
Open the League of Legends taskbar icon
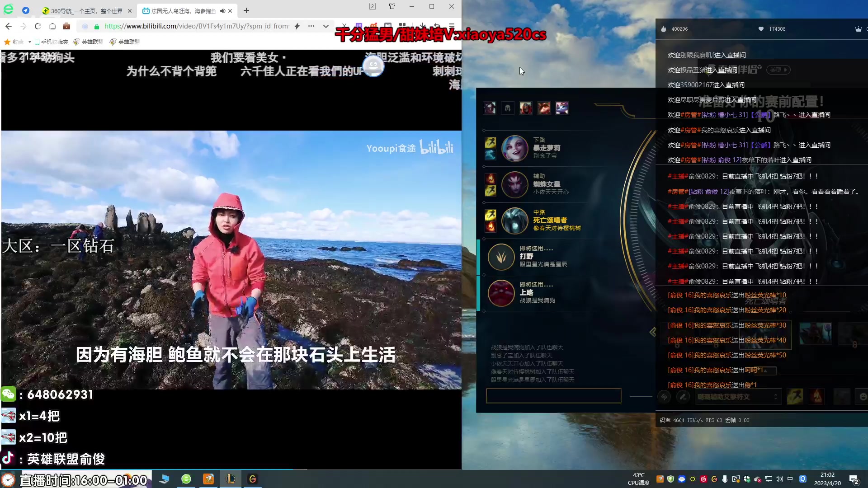tap(231, 479)
